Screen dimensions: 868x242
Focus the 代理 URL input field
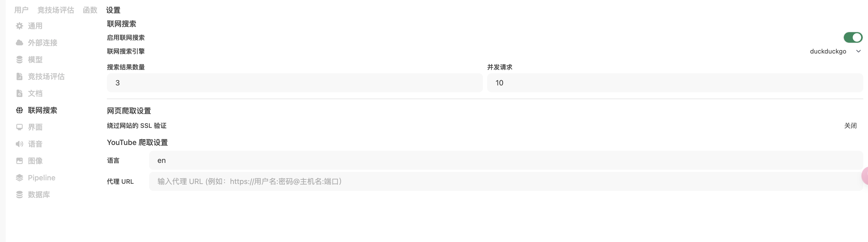(505, 182)
